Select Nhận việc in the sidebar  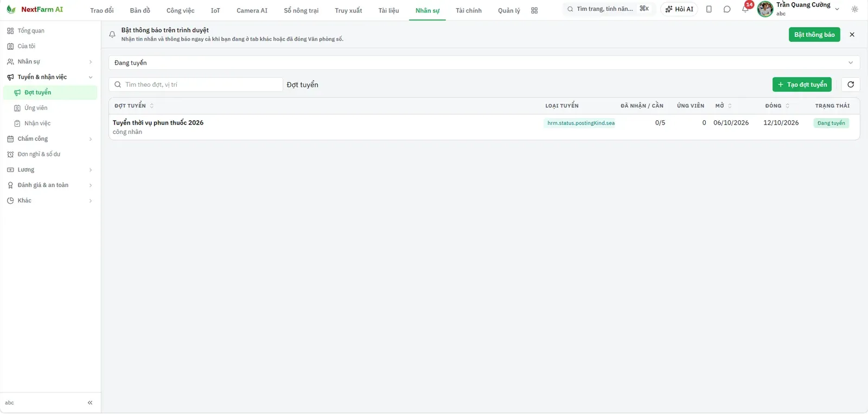[50, 124]
